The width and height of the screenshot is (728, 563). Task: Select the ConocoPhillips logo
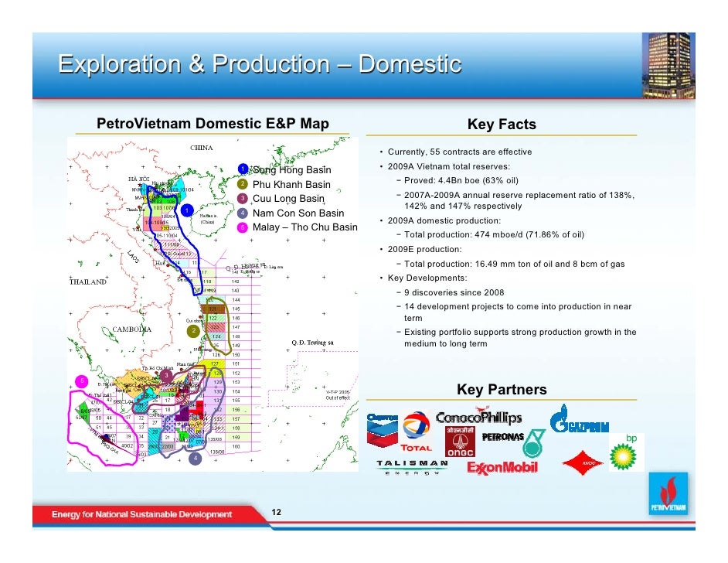(478, 417)
